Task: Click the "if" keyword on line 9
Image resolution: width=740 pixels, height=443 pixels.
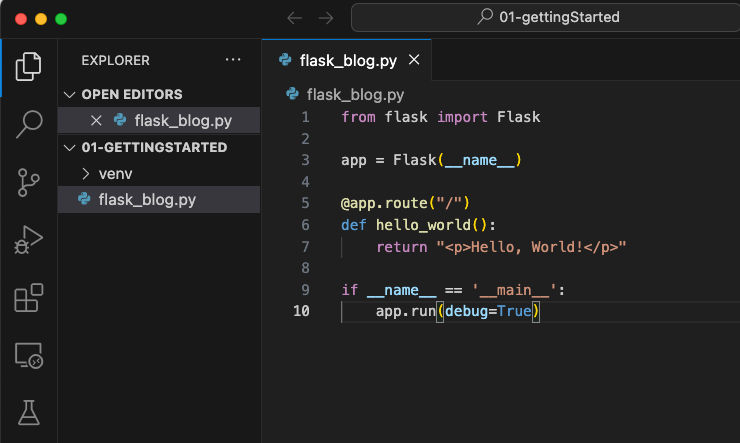Action: pos(350,290)
